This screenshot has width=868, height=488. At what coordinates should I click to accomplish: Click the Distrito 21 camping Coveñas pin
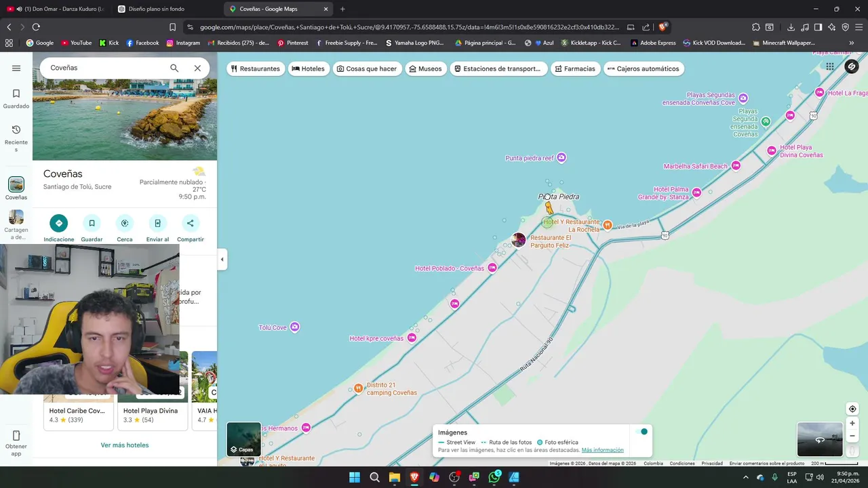[358, 388]
